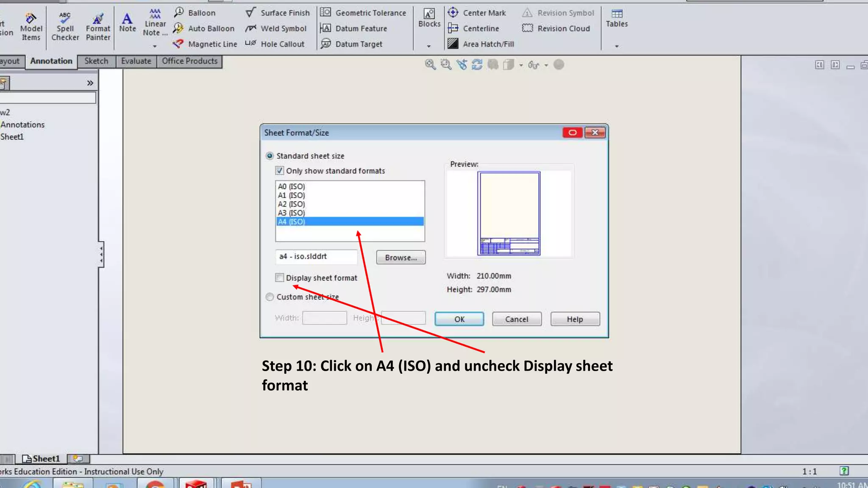Click the 1:1 scale in status bar
Viewport: 868px width, 488px height.
[809, 471]
